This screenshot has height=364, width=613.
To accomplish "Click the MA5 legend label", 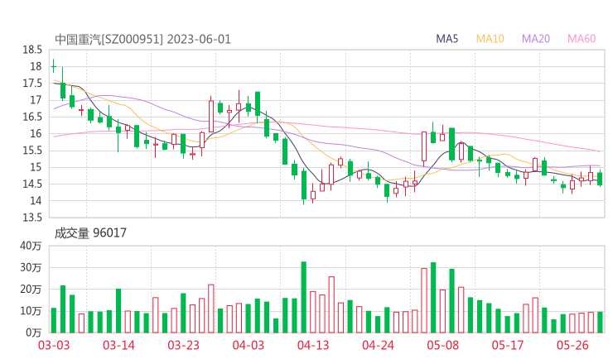I will [446, 39].
